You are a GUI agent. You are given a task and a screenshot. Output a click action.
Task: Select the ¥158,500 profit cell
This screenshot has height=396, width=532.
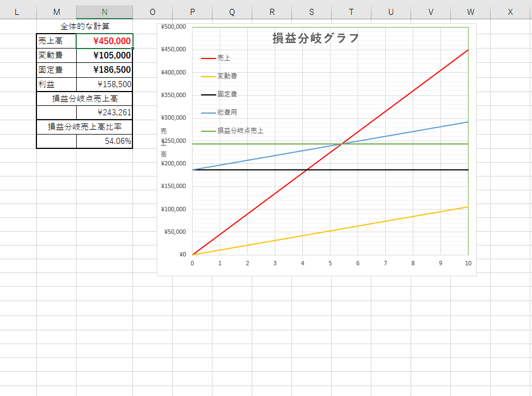[104, 84]
